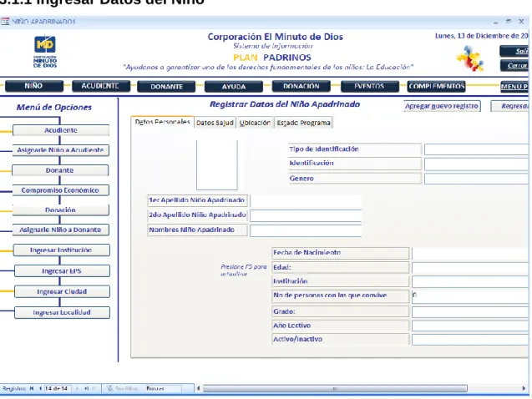
Task: Go to next record arrow
Action: 77,388
